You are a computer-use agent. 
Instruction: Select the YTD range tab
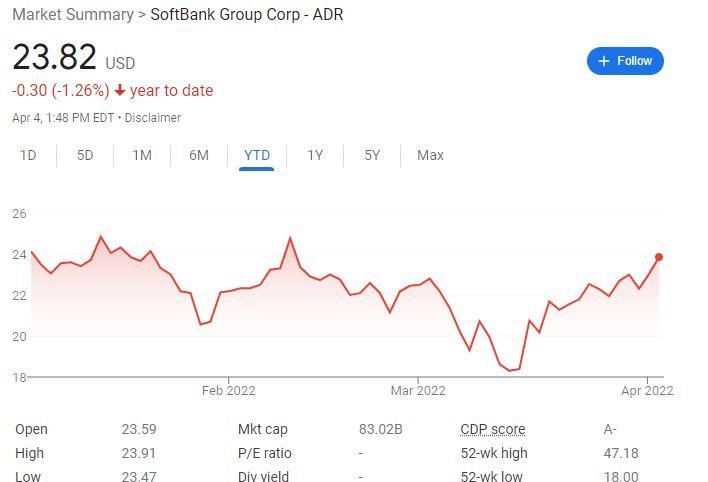[257, 155]
